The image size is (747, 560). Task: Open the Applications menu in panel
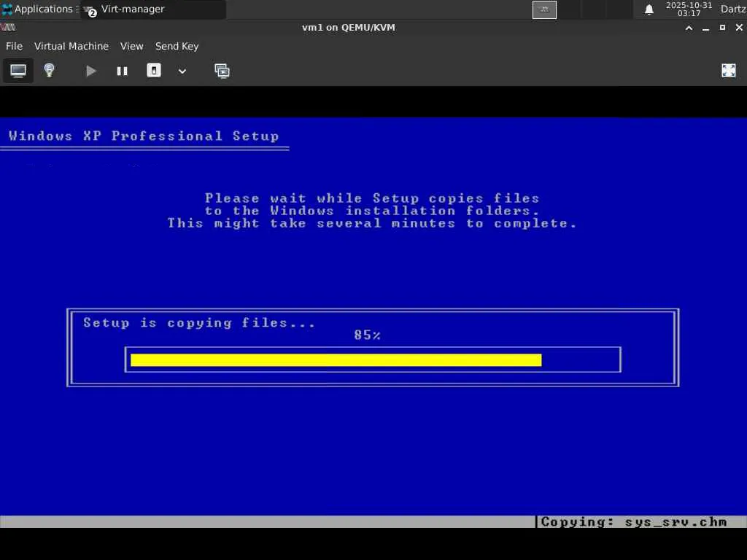[40, 9]
